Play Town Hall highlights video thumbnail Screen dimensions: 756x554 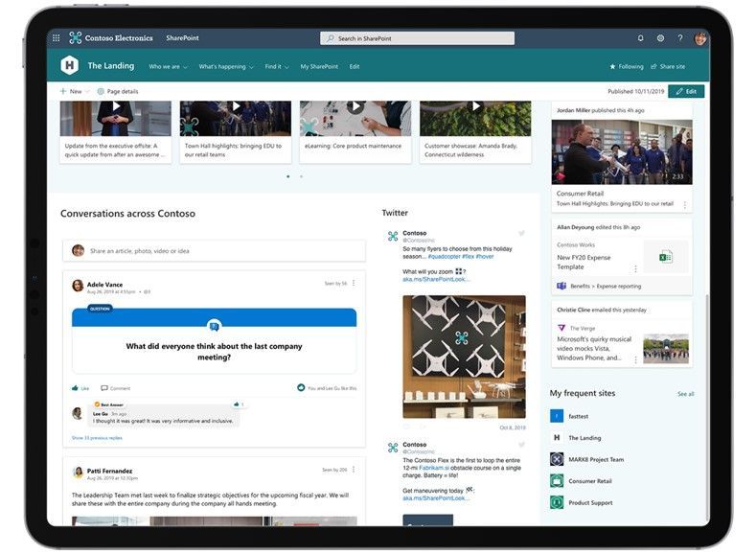click(x=236, y=106)
